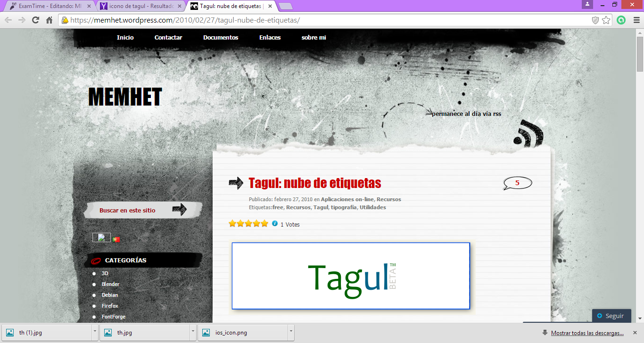
Task: Click the search arrow icon in sidebar
Action: click(179, 210)
